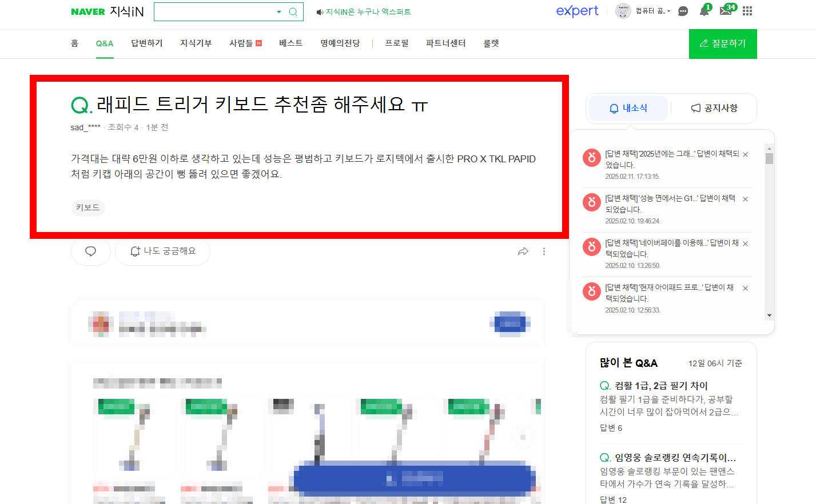Click the green 질문하기 button
This screenshot has width=816, height=504.
coord(723,43)
